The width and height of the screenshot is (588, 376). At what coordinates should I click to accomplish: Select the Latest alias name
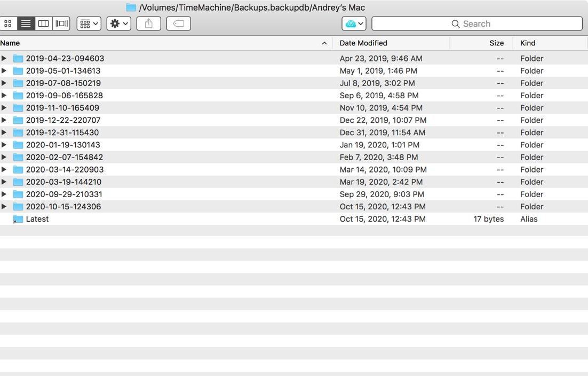(x=37, y=219)
